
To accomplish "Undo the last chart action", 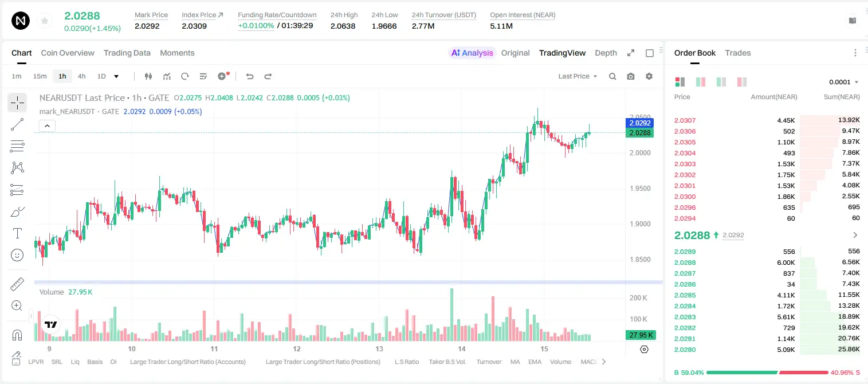I will pos(249,76).
